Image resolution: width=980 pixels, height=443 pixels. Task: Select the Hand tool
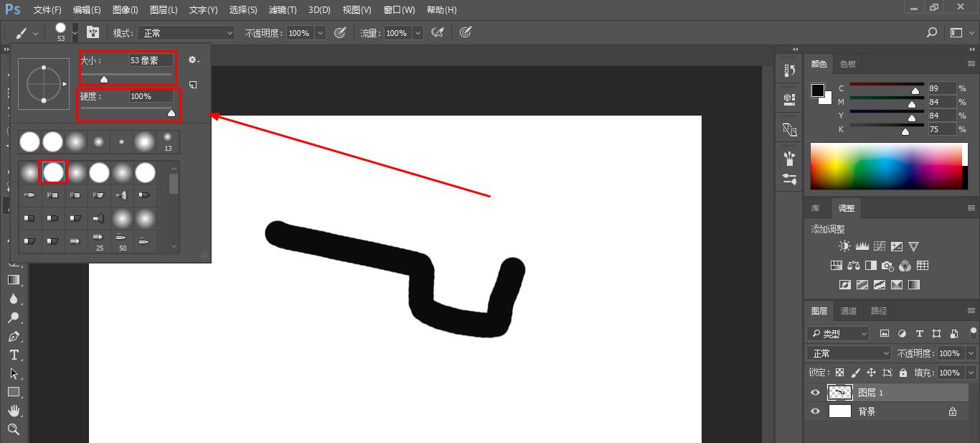click(14, 411)
